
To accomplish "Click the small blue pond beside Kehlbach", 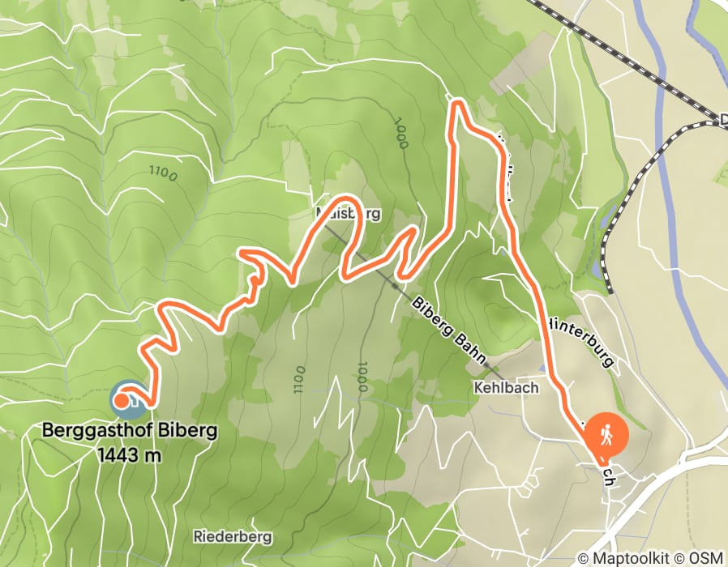I will [542, 369].
